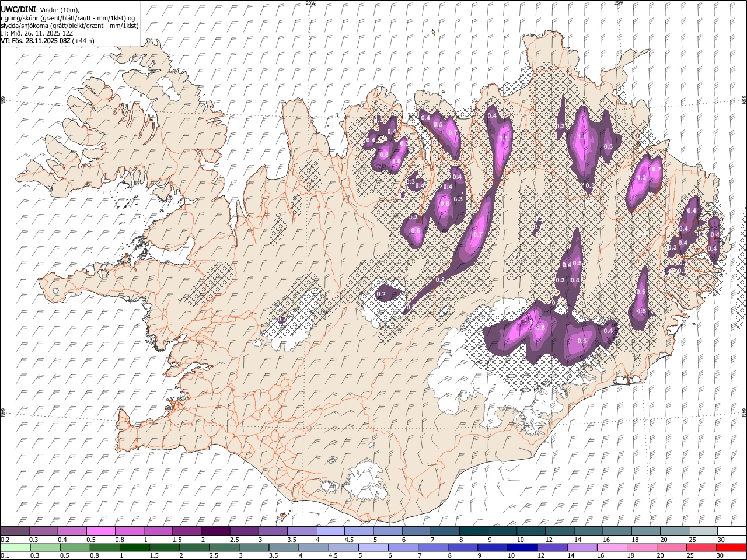Pick the dark teal snow swatch starting at 8
Viewport: 747px width, 560px height.
(473, 531)
